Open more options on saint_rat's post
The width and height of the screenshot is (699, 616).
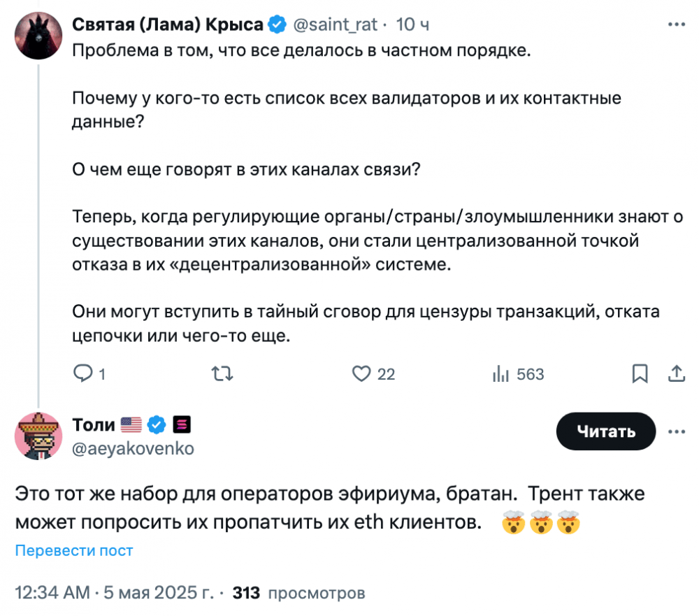676,24
